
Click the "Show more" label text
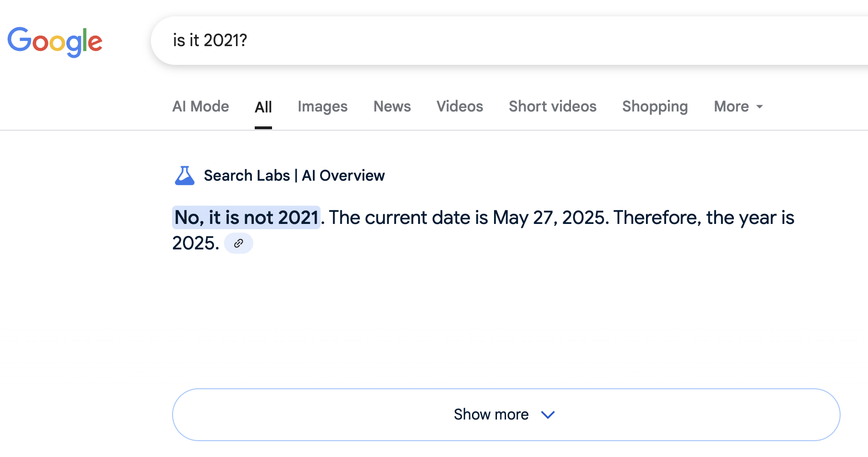[x=491, y=414]
